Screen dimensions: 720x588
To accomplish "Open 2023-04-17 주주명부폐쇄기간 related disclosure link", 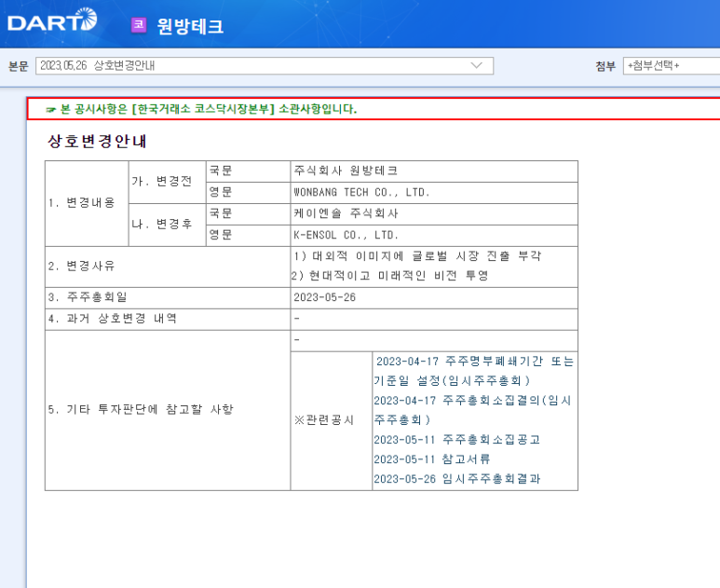I will point(474,371).
